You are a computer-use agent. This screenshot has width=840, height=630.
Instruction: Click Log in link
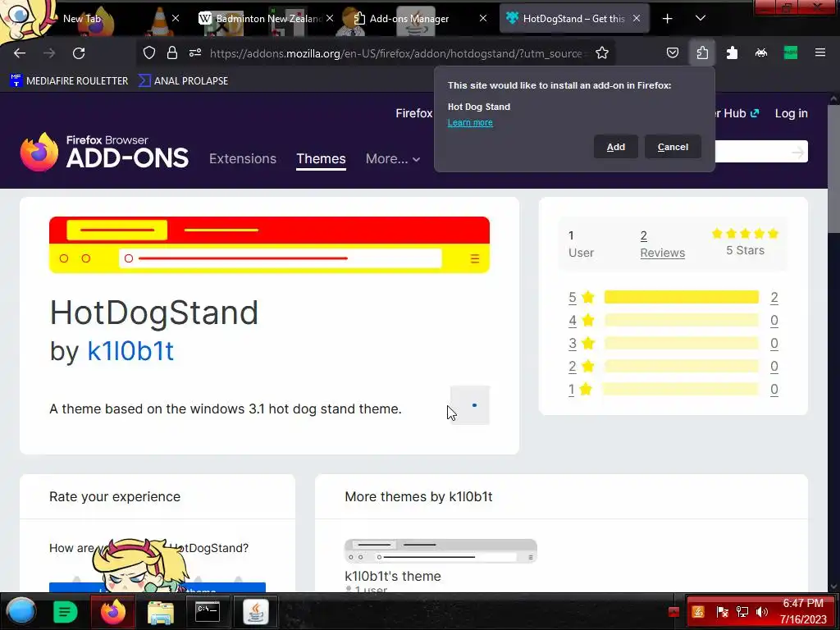pyautogui.click(x=792, y=113)
